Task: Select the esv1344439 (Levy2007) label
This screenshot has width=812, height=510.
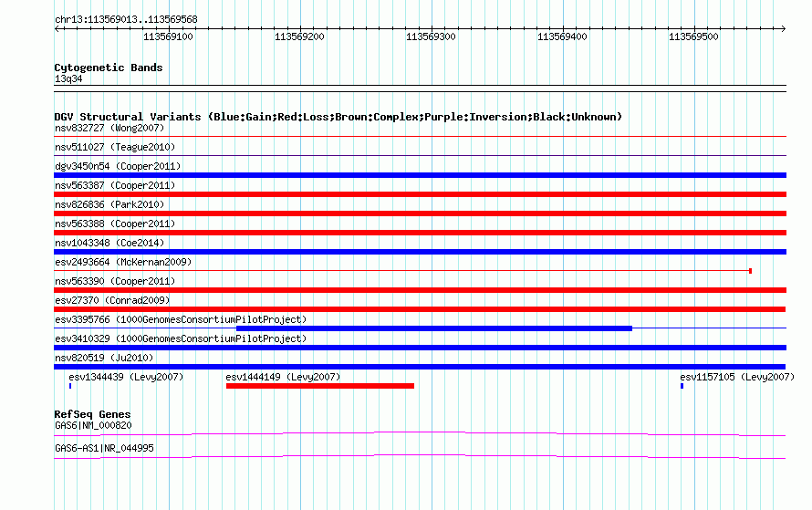Action: (126, 377)
